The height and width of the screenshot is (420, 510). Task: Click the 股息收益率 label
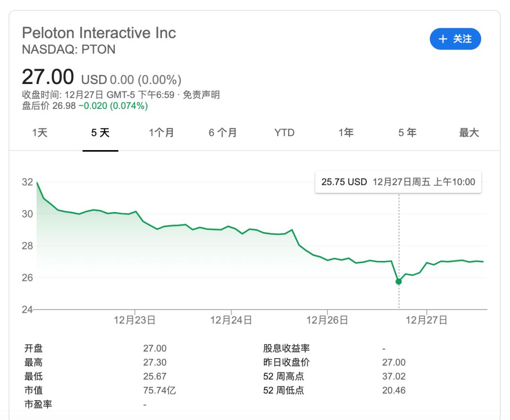pos(286,348)
